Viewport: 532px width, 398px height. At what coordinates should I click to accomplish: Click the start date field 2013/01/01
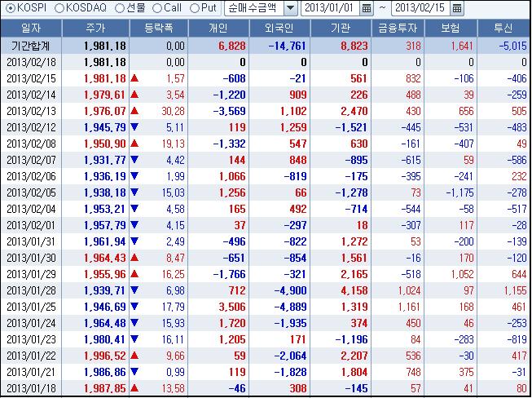click(x=330, y=8)
